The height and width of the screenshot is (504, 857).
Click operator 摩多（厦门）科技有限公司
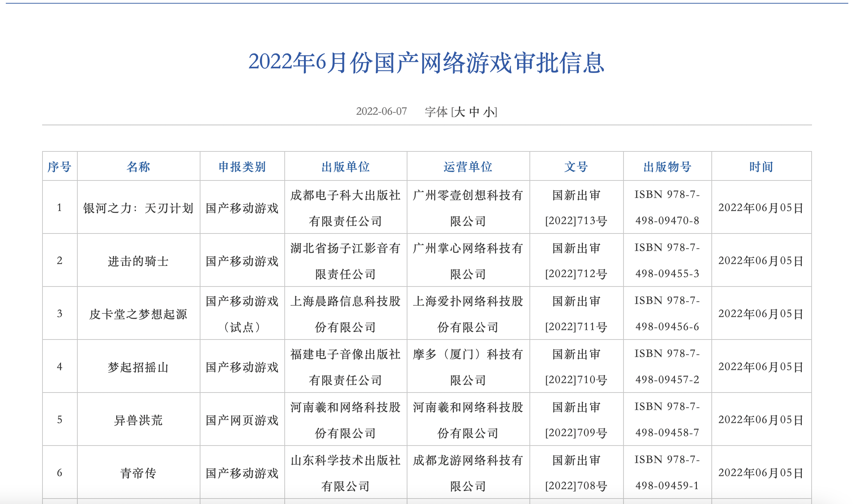click(x=468, y=367)
